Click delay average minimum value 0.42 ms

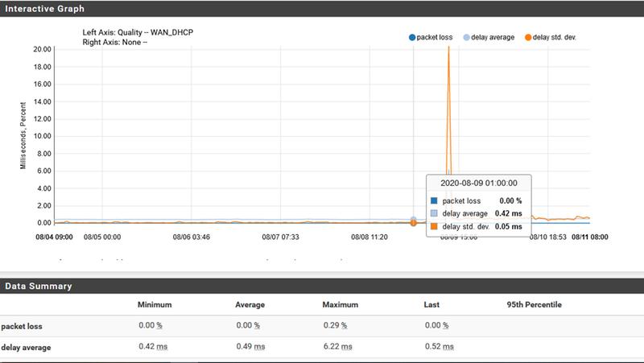(x=153, y=347)
